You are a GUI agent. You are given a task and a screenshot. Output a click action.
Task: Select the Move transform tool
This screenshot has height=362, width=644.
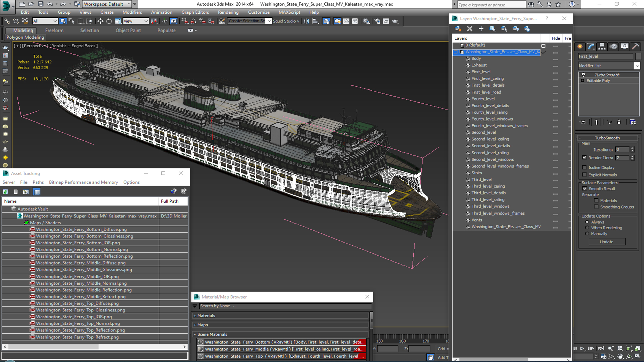100,21
